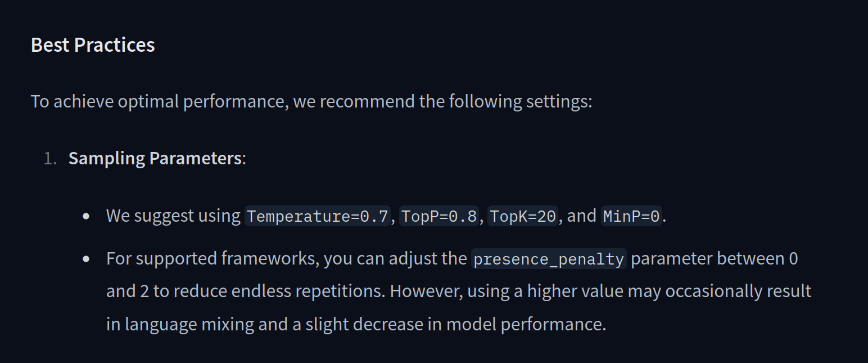Click the TopP=0.8 code snippet
Viewport: 868px width, 363px height.
click(x=439, y=216)
